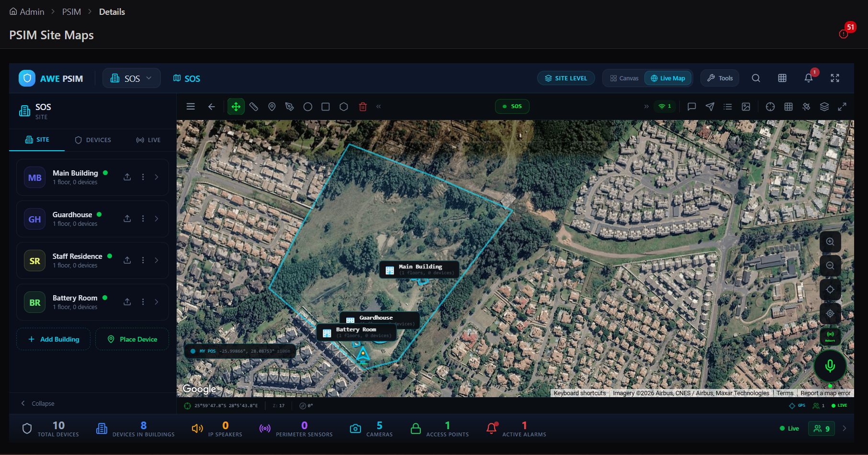Open the Battery Room three-dot menu

click(143, 302)
